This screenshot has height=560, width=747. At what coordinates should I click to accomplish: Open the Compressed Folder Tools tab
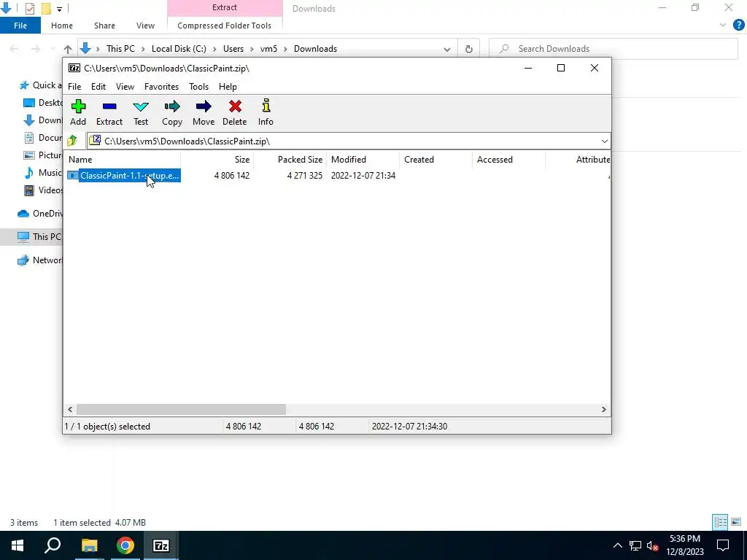click(x=225, y=26)
